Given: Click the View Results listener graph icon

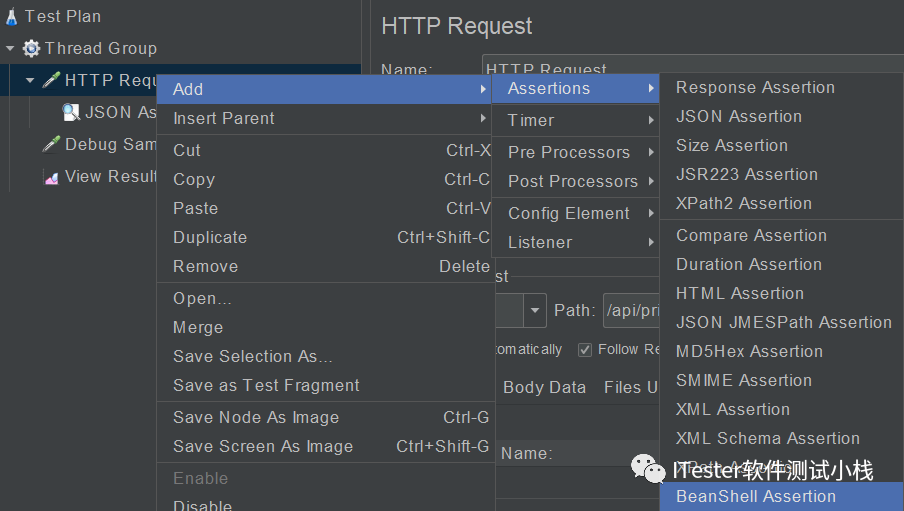Looking at the screenshot, I should click(x=51, y=177).
